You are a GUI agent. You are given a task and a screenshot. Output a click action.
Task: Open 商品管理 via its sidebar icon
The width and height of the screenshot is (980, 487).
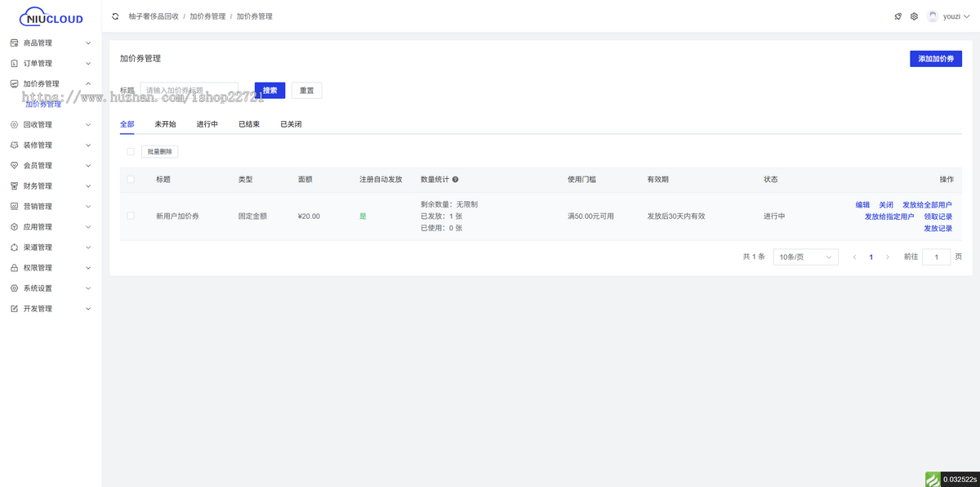(x=14, y=42)
